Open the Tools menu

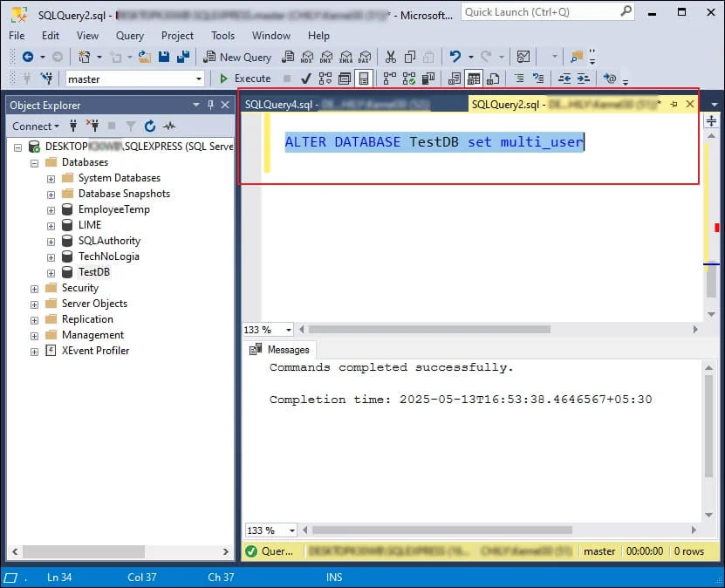coord(222,35)
